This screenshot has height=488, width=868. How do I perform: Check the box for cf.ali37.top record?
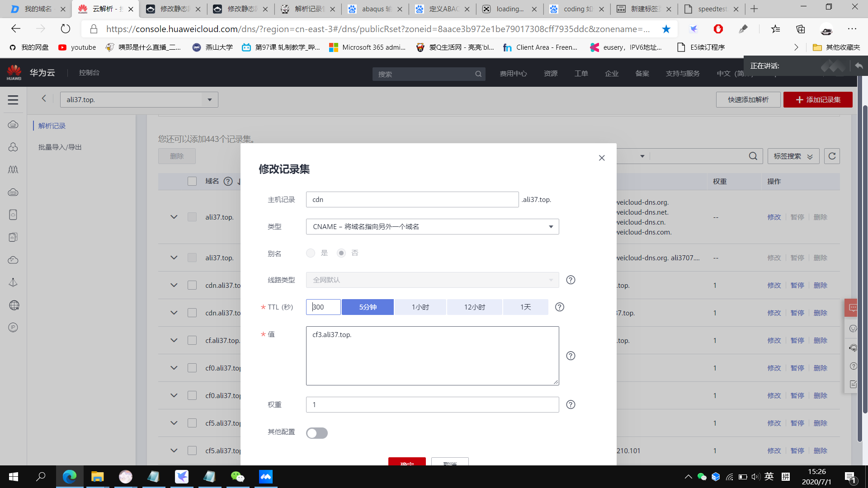192,340
